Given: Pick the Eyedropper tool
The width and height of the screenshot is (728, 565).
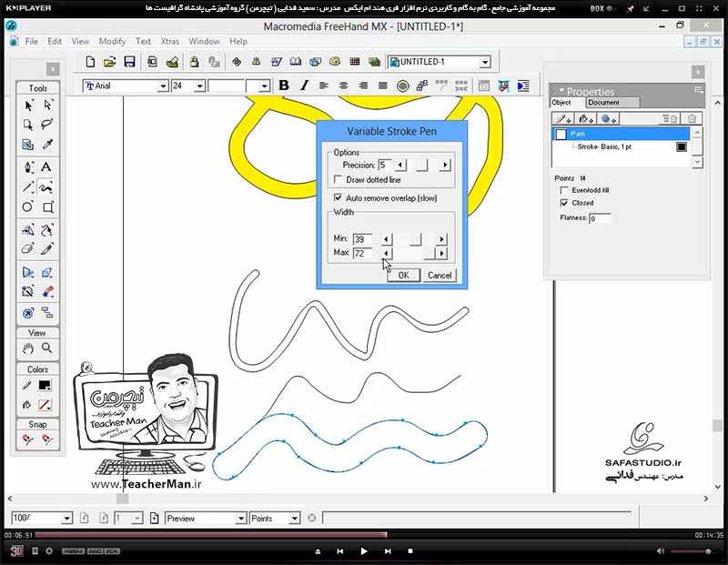Looking at the screenshot, I should click(47, 145).
